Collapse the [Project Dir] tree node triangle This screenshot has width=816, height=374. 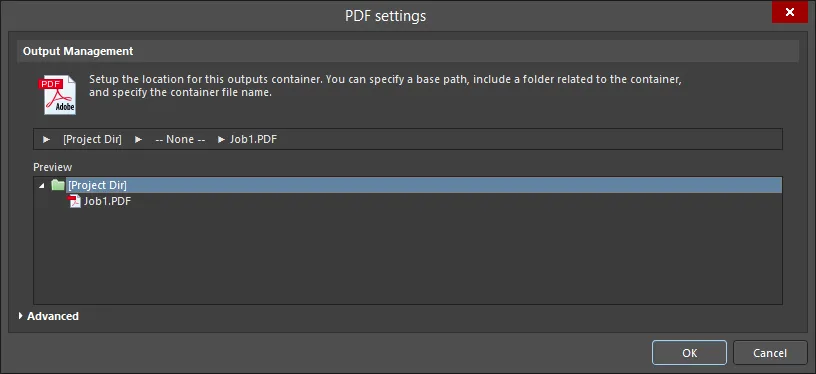[42, 185]
